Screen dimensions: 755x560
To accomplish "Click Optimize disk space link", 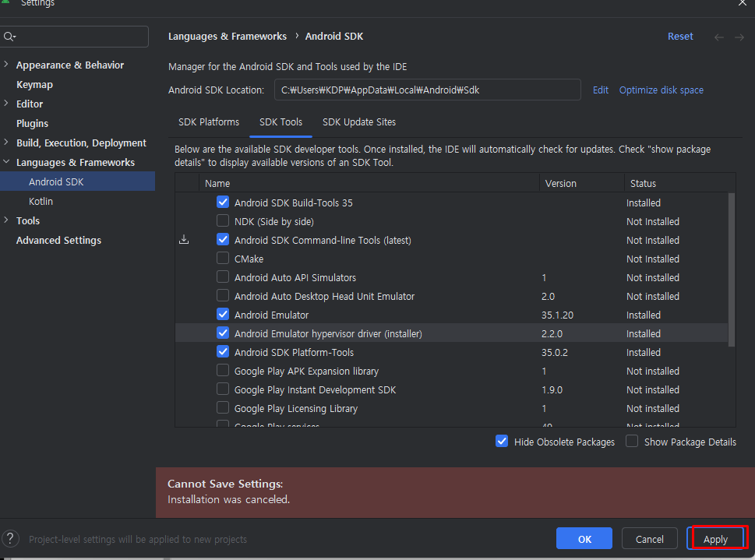I will [x=661, y=90].
